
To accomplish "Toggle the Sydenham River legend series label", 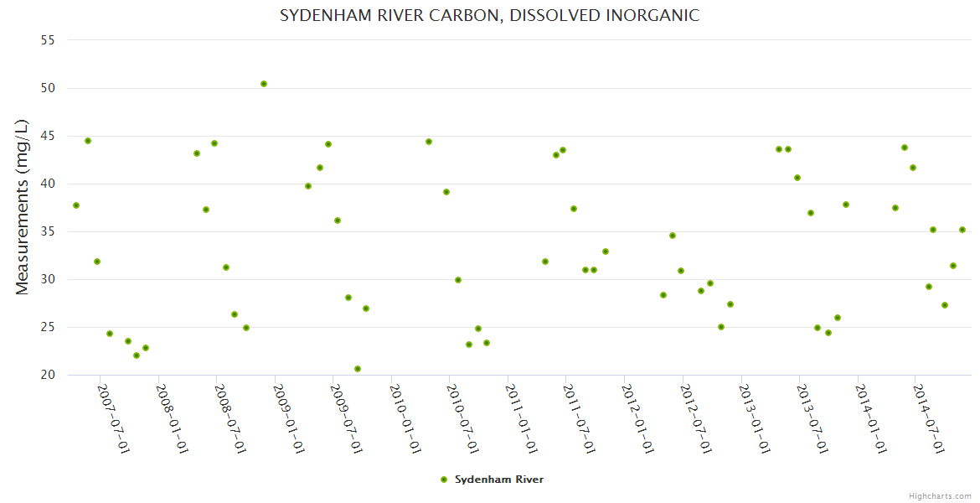I will pyautogui.click(x=498, y=480).
